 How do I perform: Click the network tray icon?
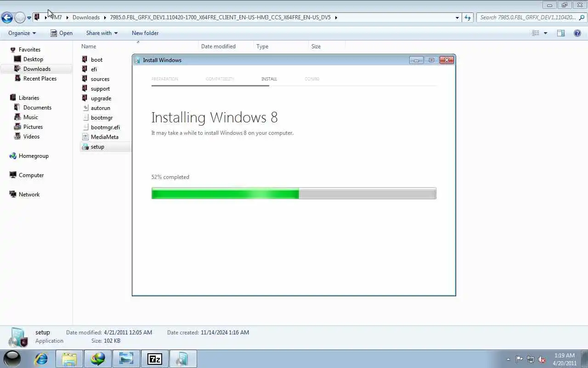531,359
